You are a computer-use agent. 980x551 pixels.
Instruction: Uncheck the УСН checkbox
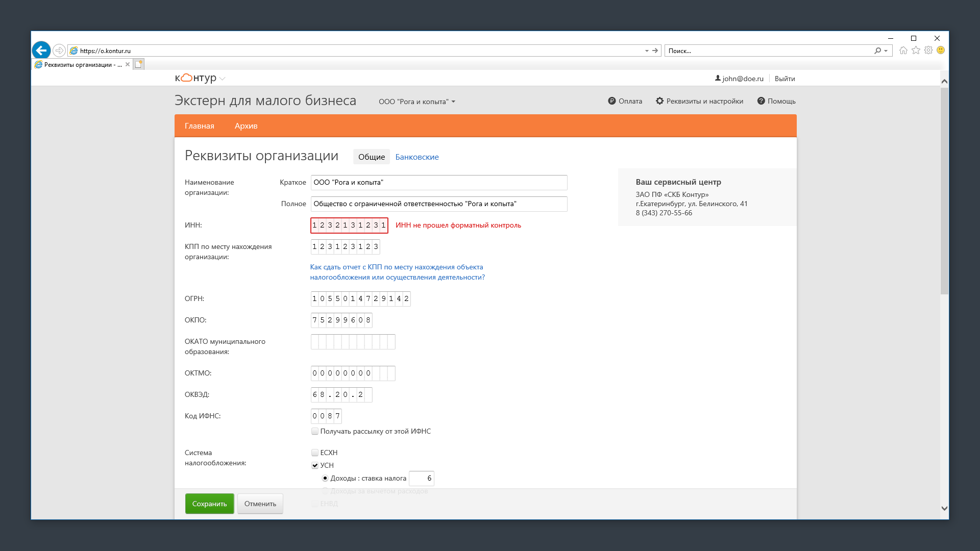coord(315,466)
